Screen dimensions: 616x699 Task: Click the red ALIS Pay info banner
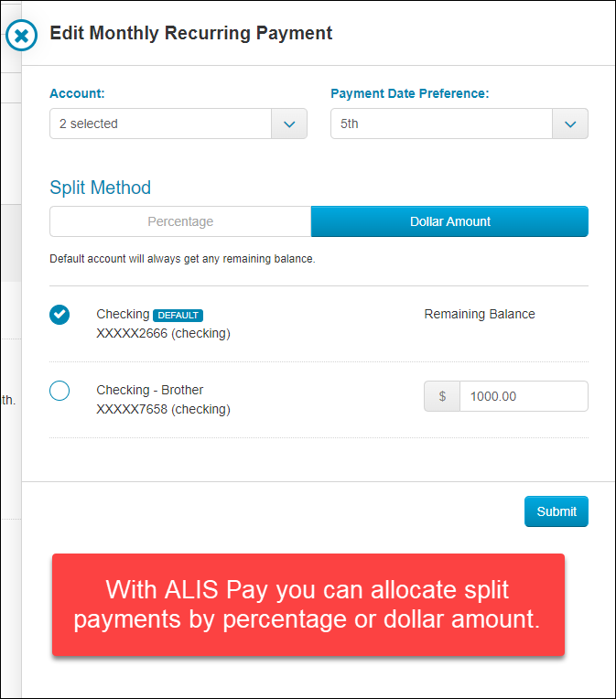308,605
